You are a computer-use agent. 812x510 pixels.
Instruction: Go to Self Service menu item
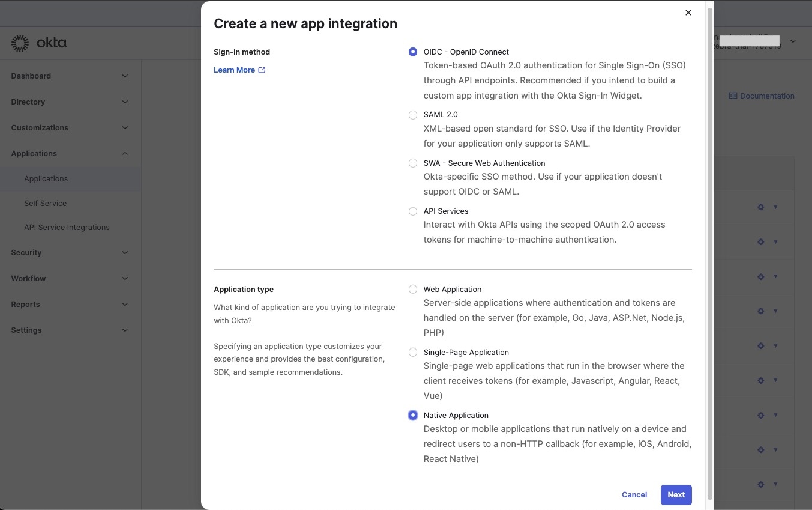coord(45,204)
